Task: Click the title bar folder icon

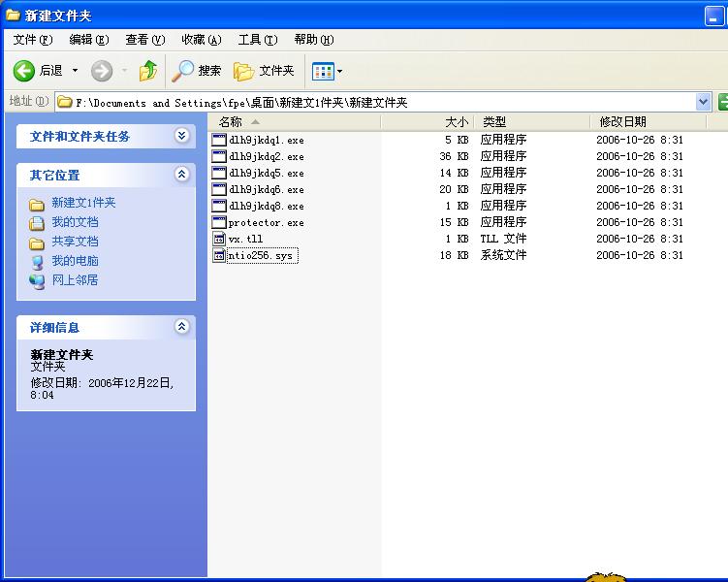Action: click(13, 15)
